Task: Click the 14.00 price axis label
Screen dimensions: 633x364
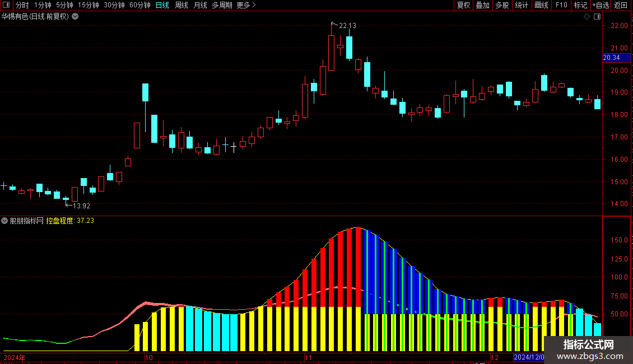Action: [x=619, y=204]
